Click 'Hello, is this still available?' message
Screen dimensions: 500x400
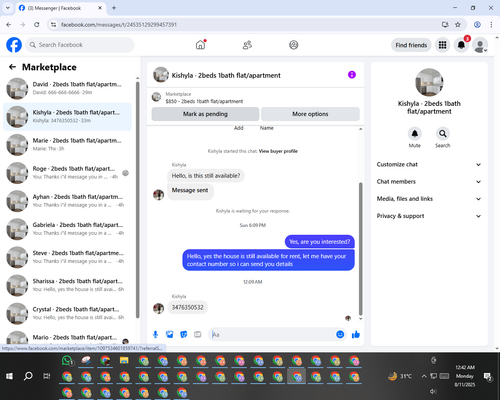tap(206, 176)
